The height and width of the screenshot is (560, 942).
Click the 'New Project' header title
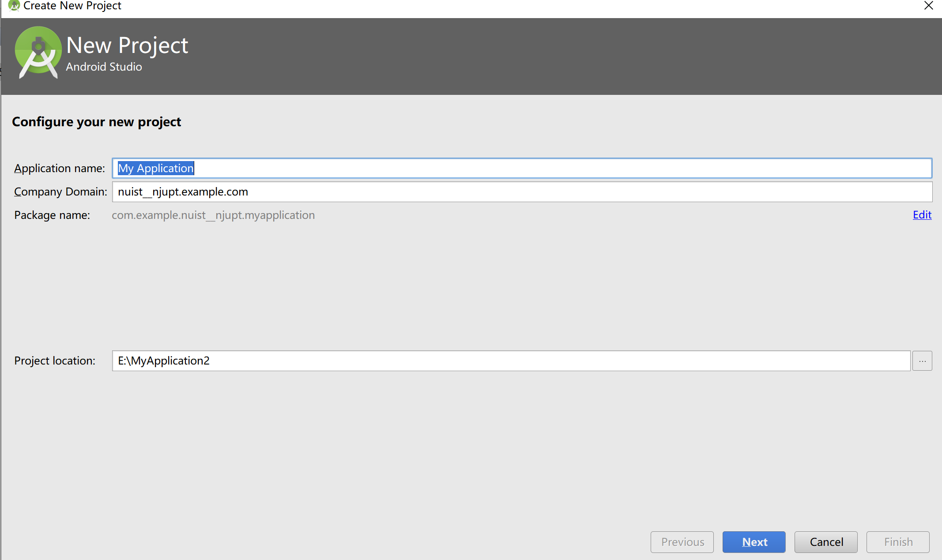pyautogui.click(x=127, y=46)
